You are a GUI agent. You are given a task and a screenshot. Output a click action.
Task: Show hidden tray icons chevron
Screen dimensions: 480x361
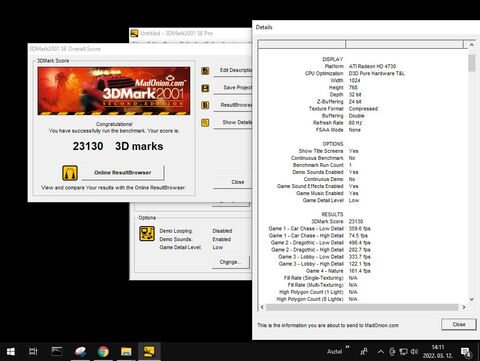381,351
